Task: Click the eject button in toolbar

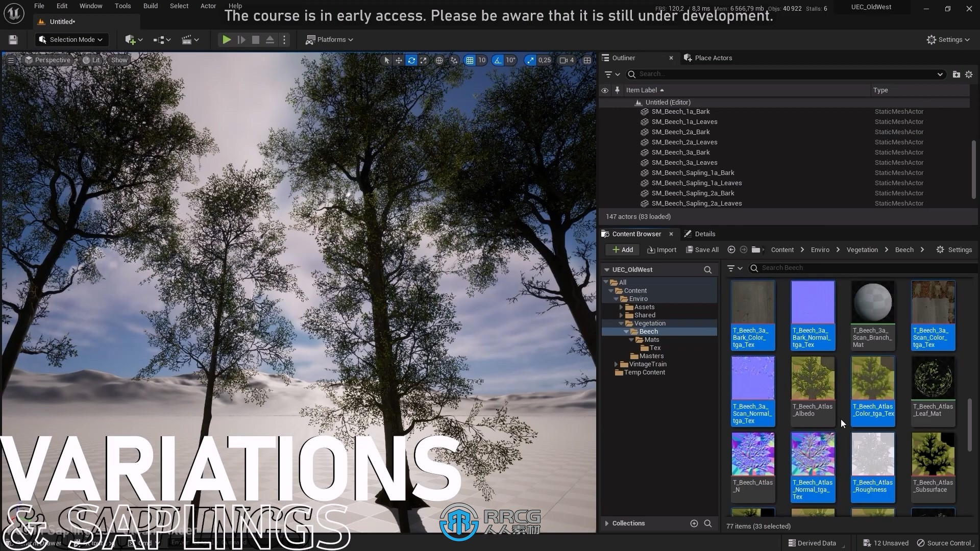Action: [270, 40]
